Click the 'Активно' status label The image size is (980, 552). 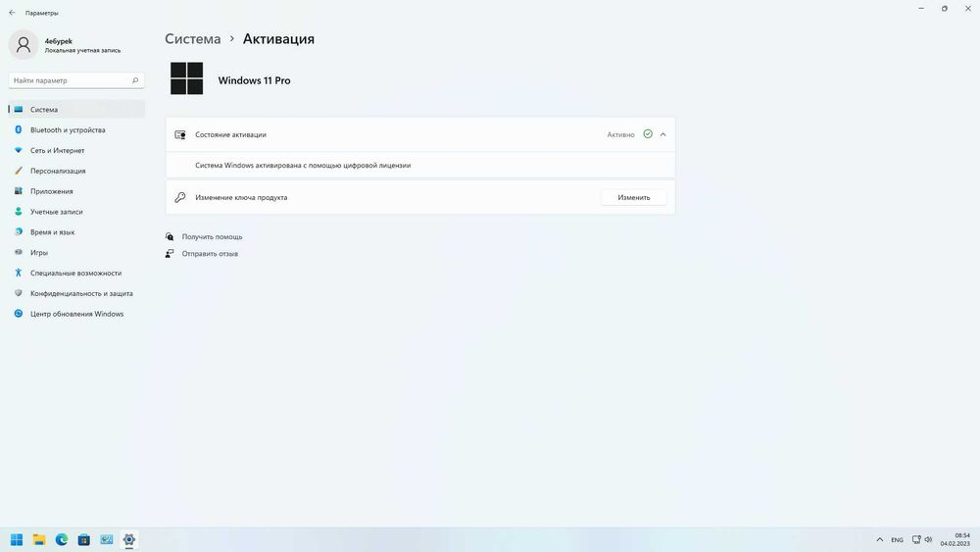[x=620, y=135]
